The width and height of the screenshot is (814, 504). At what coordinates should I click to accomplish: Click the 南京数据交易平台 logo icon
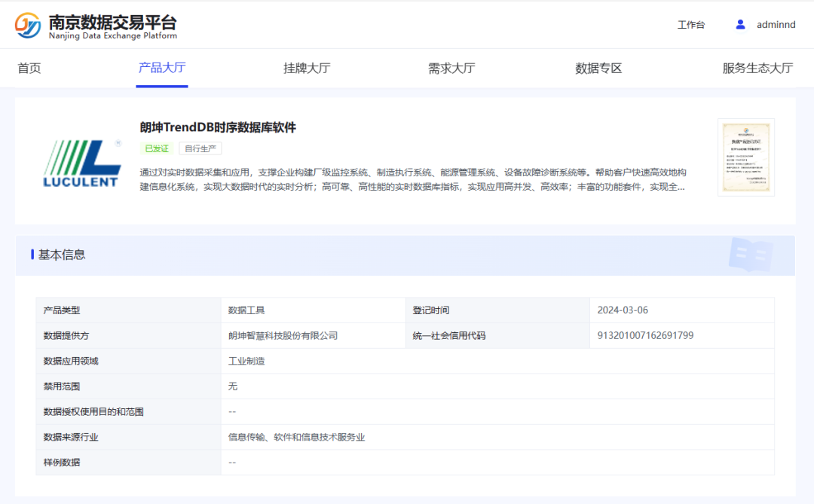(x=27, y=23)
